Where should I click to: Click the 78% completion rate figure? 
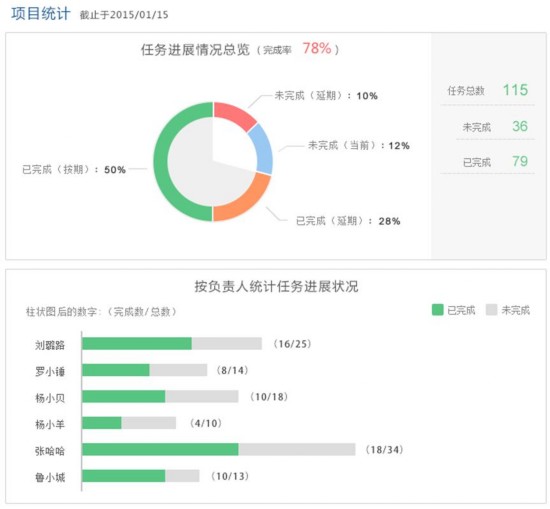coord(317,48)
